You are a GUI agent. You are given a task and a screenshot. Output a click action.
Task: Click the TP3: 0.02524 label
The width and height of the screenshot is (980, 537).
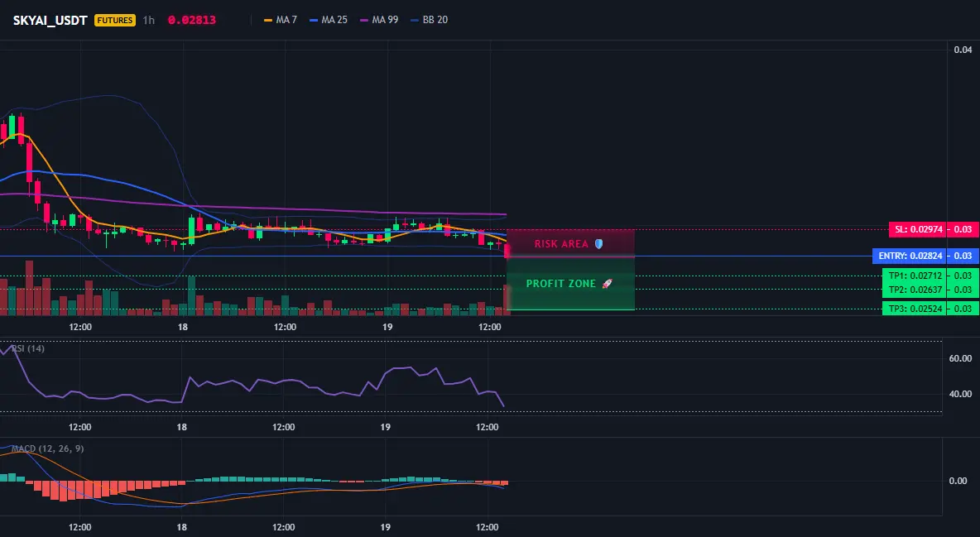915,308
